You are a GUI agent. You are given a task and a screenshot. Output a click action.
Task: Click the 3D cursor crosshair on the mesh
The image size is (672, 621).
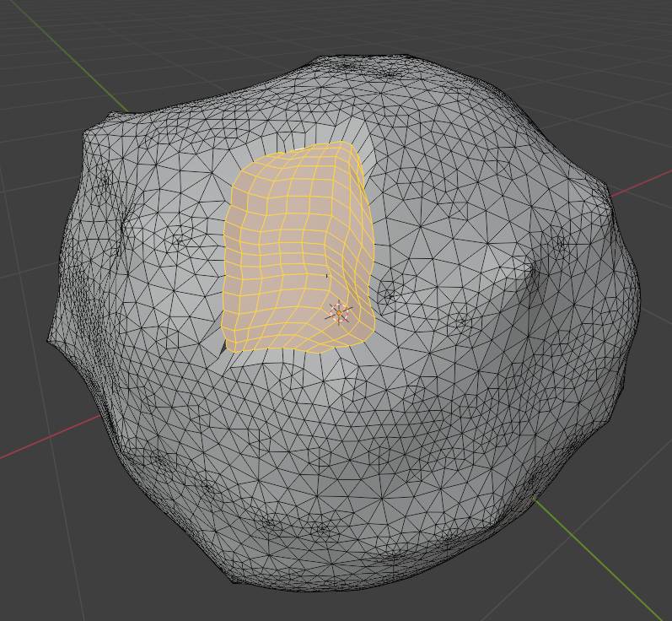(x=339, y=313)
